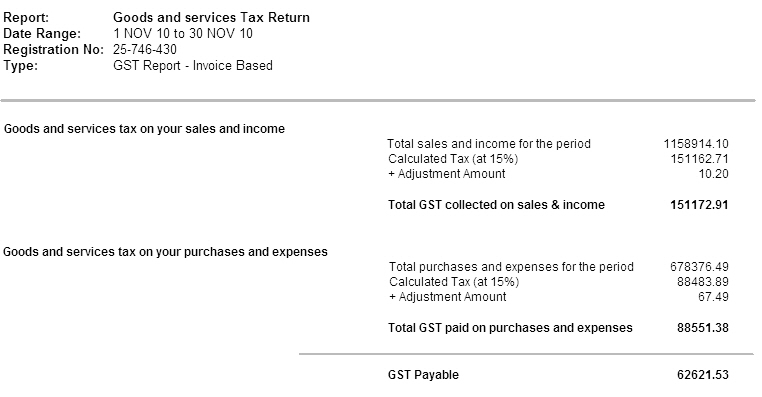Click the sales adjustment amount 10.20
The height and width of the screenshot is (397, 762).
point(713,174)
